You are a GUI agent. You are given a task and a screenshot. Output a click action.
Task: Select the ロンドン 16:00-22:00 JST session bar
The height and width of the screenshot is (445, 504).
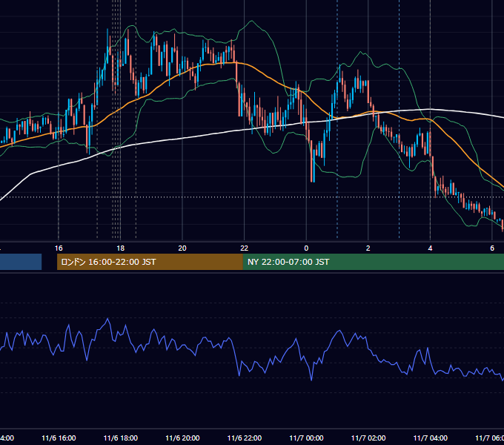150,262
